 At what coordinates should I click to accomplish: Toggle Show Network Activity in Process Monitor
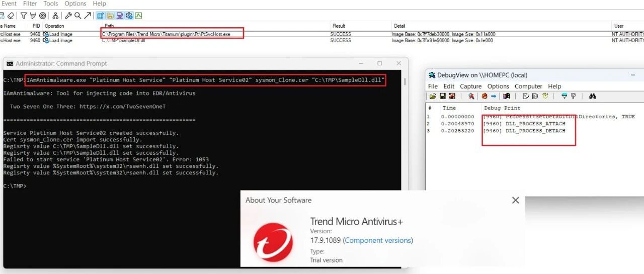[x=120, y=16]
